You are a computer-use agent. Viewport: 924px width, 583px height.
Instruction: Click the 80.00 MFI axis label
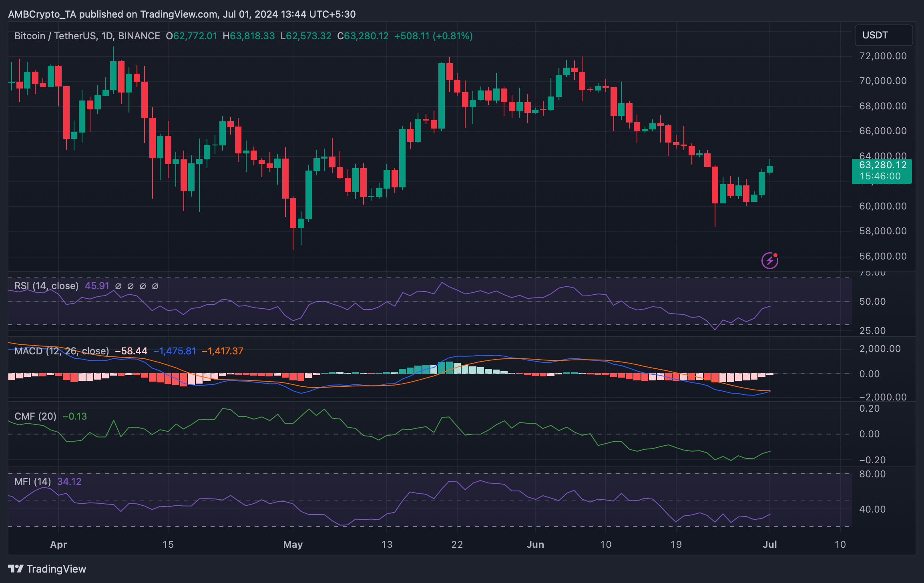pyautogui.click(x=872, y=474)
